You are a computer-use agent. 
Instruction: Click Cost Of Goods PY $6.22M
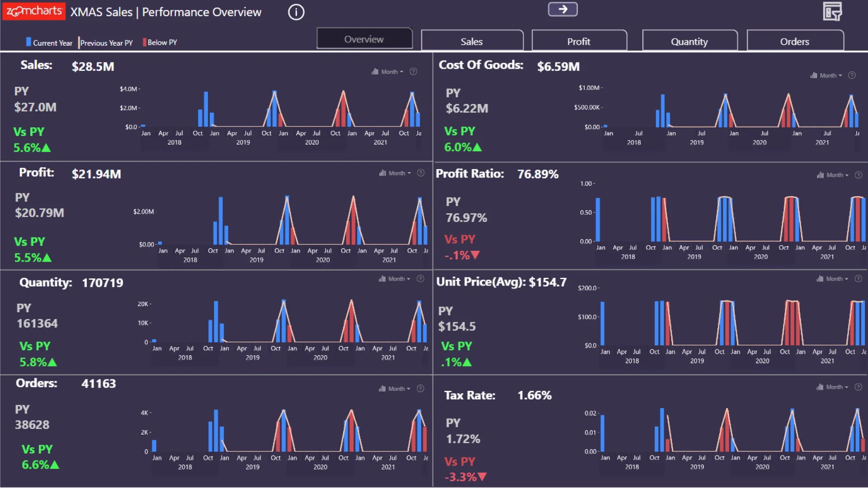[467, 108]
